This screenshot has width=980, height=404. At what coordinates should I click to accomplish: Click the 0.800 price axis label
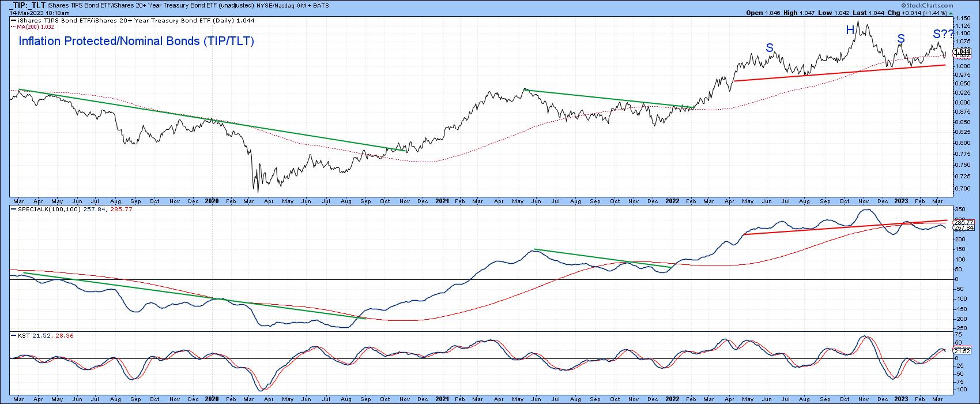point(962,143)
